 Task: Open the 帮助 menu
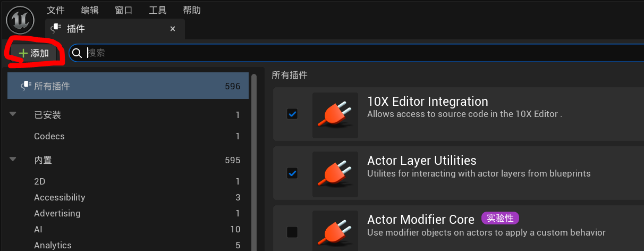(x=192, y=10)
